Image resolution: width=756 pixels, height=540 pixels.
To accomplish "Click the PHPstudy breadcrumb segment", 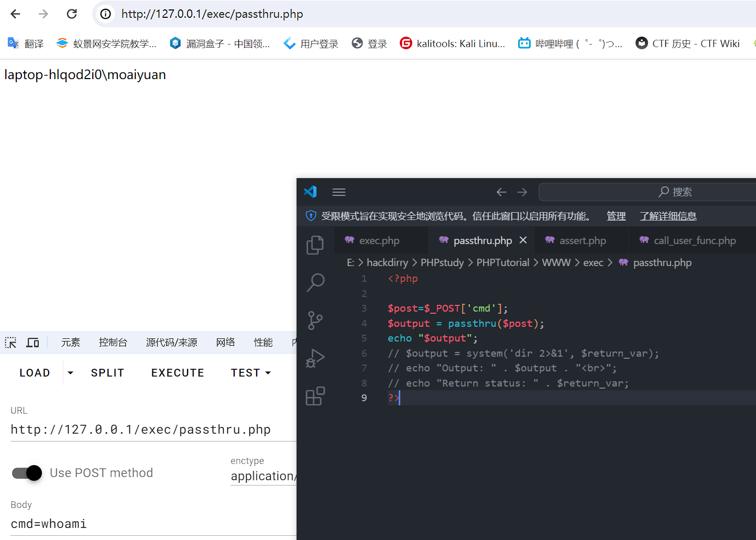I will coord(442,262).
